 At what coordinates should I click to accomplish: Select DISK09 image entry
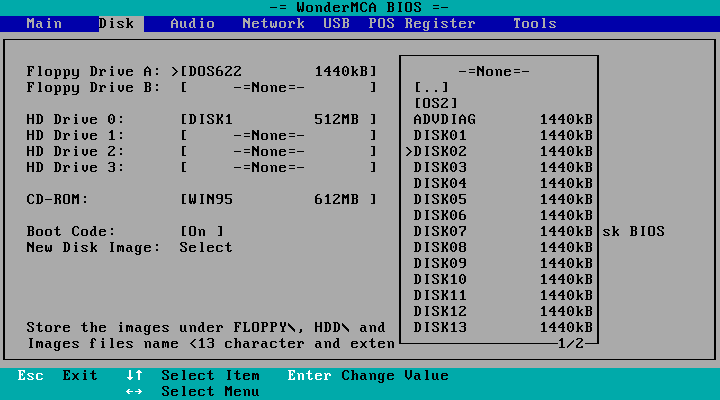pyautogui.click(x=503, y=263)
